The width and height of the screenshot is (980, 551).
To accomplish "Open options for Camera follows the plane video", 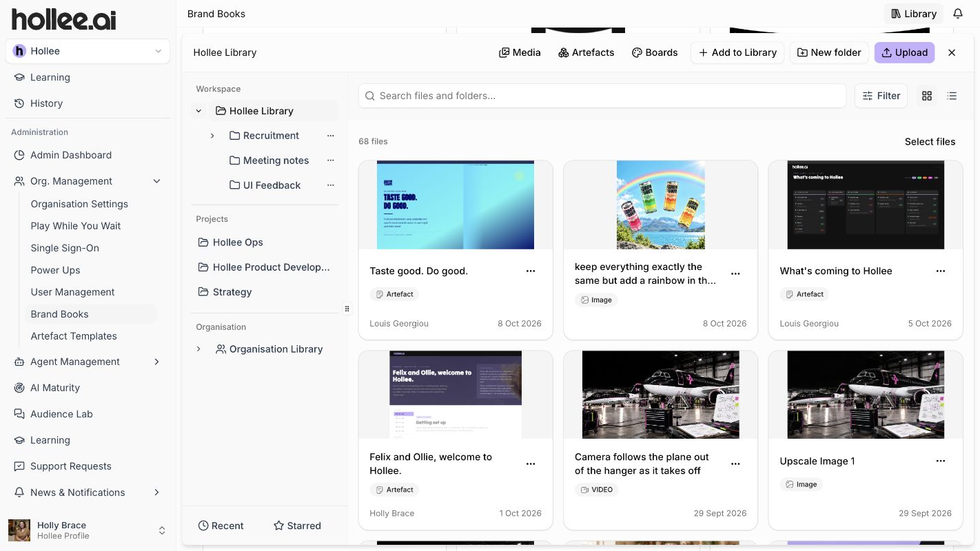I will tap(735, 464).
